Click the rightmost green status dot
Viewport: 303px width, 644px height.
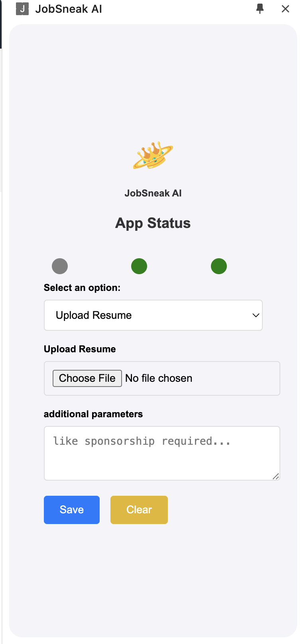coord(219,266)
